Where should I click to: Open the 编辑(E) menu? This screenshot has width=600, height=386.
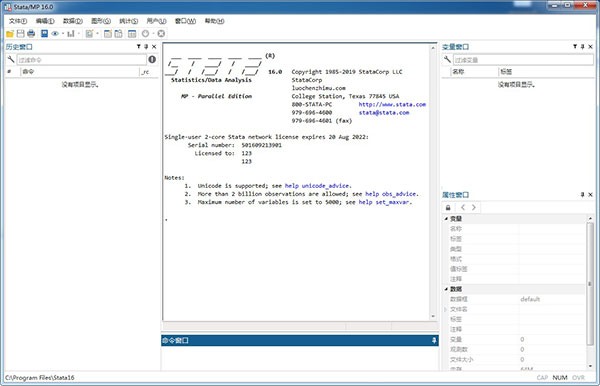[45, 21]
